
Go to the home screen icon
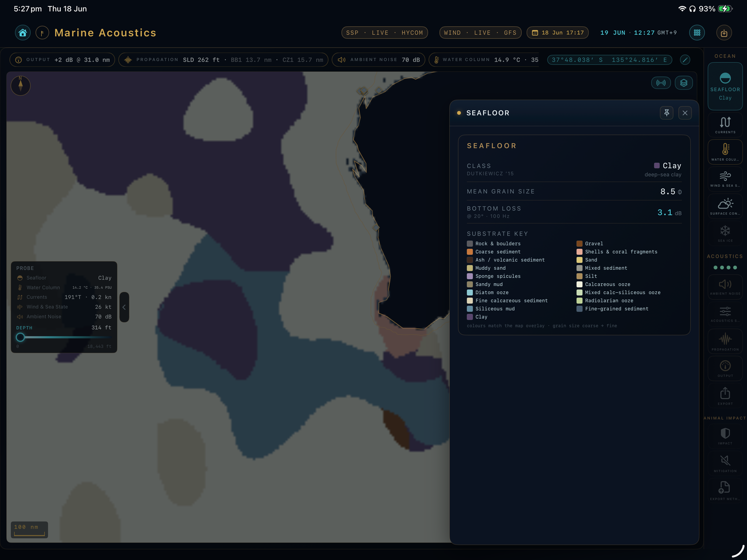[22, 33]
